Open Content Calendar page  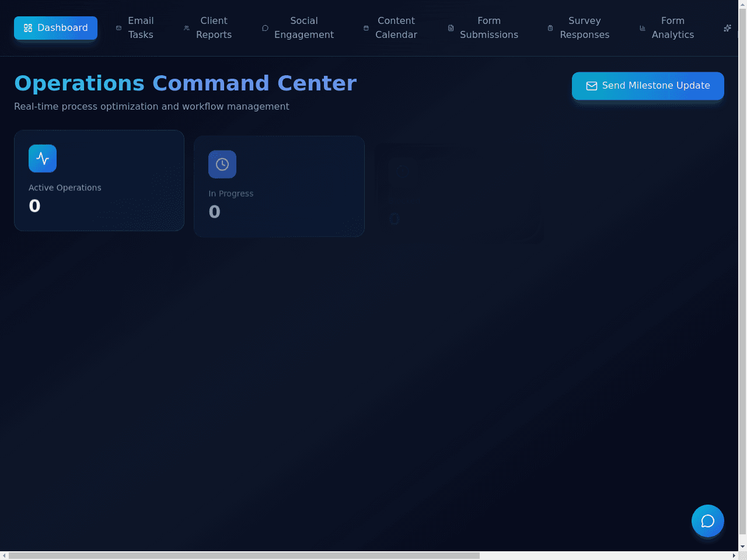tap(390, 28)
